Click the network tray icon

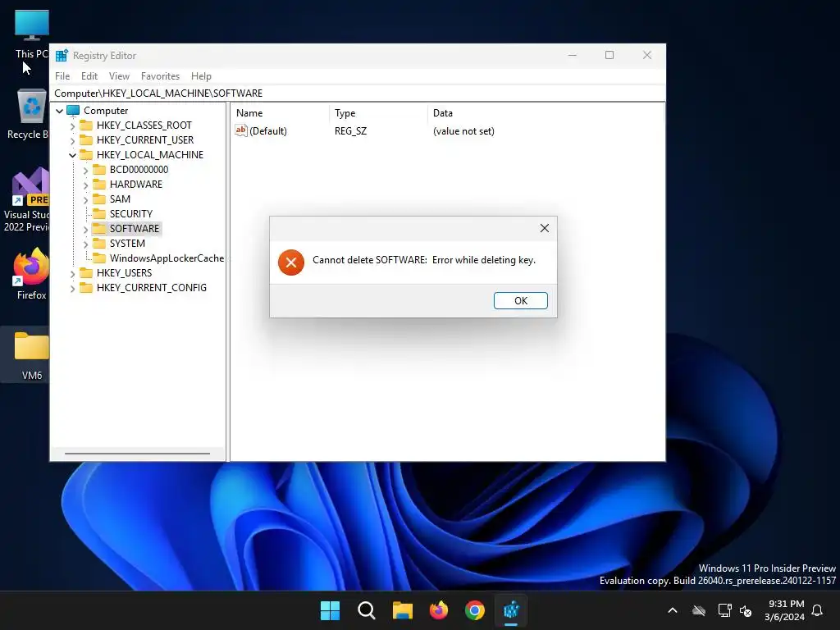click(724, 610)
